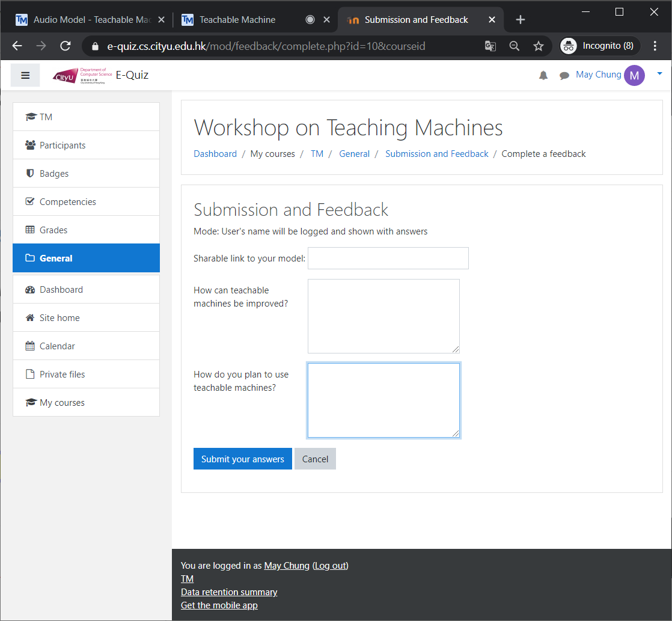Click the padlock site info icon
Viewport: 672px width, 621px height.
click(95, 46)
